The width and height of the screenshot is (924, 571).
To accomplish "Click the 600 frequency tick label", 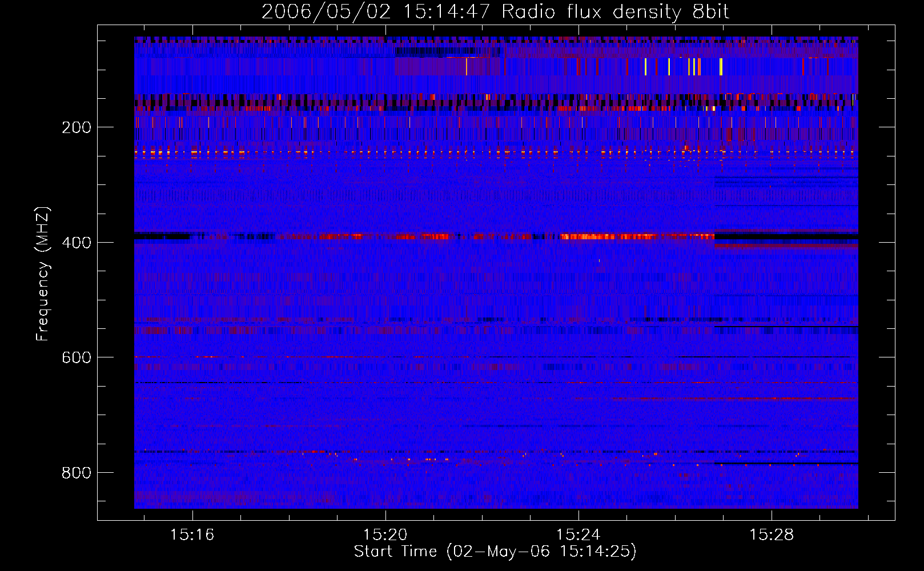I will point(77,357).
